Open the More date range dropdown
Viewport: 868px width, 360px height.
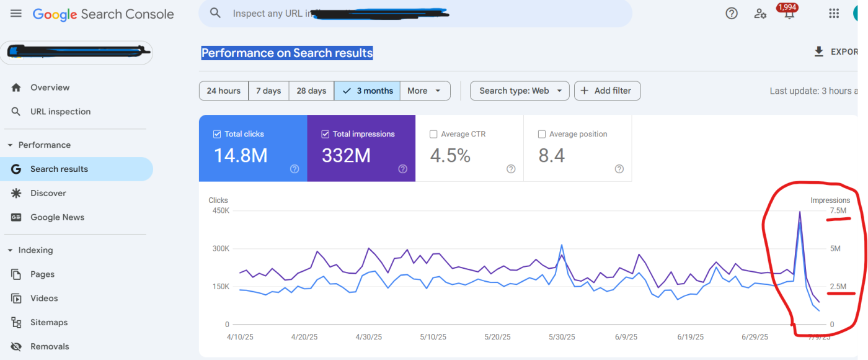tap(425, 91)
